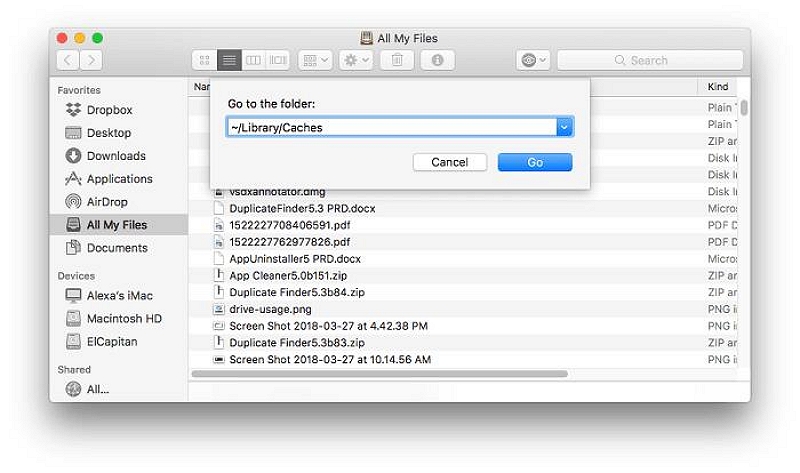Viewport: 800px width, 473px height.
Task: Select Duplicate Finder5.3b84.zip file
Action: (297, 292)
